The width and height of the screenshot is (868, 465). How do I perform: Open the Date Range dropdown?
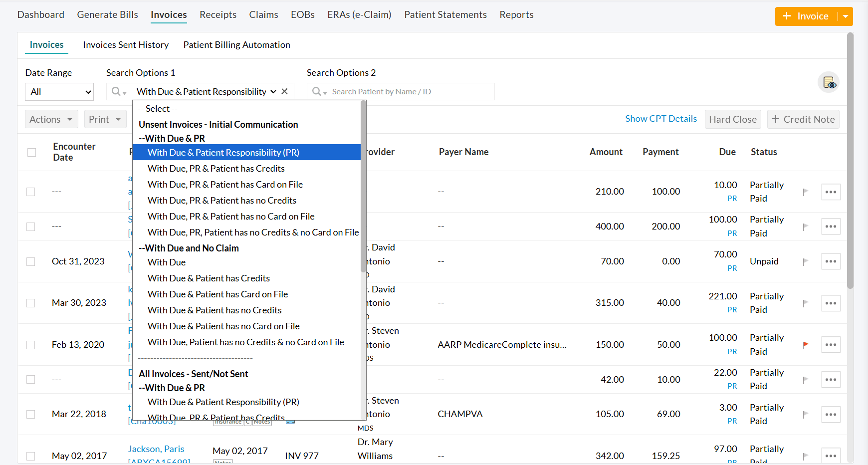click(59, 92)
